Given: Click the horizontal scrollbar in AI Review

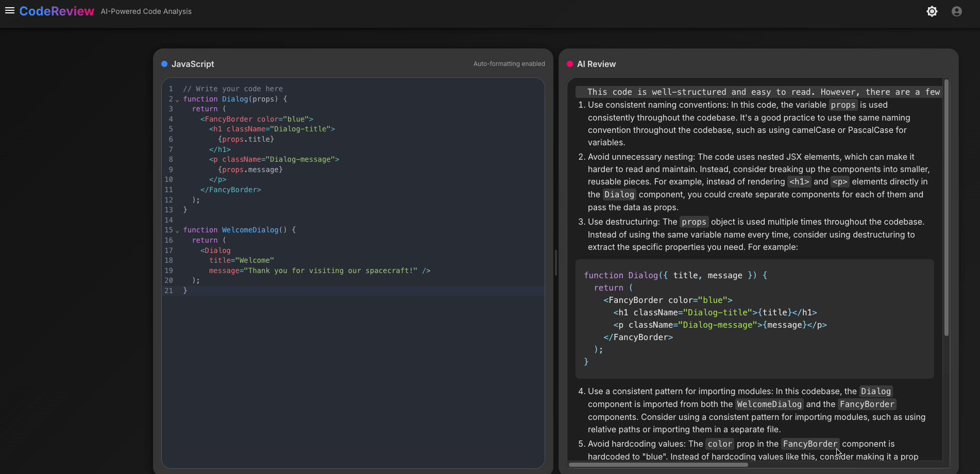Looking at the screenshot, I should point(658,465).
